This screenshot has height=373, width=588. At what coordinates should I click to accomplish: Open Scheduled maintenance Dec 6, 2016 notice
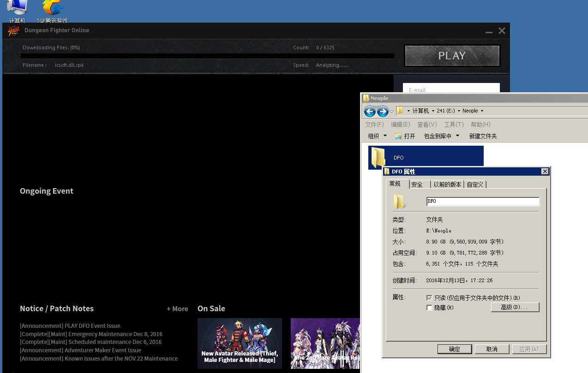pyautogui.click(x=90, y=342)
